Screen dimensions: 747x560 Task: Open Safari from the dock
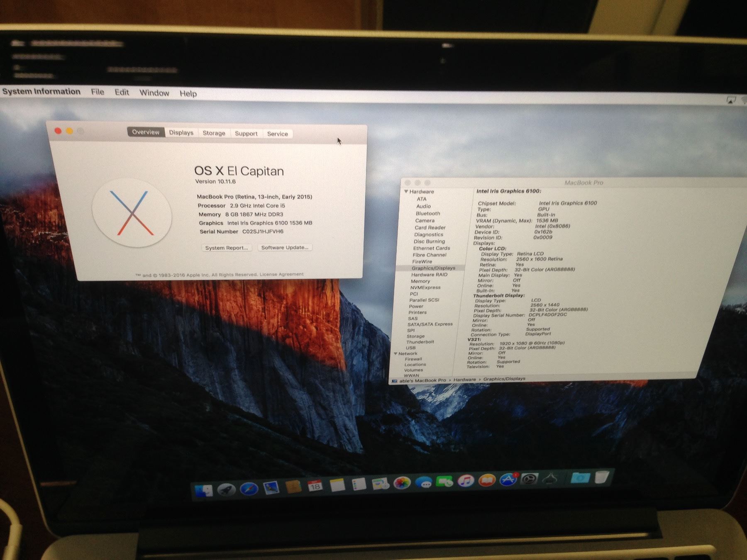[249, 489]
